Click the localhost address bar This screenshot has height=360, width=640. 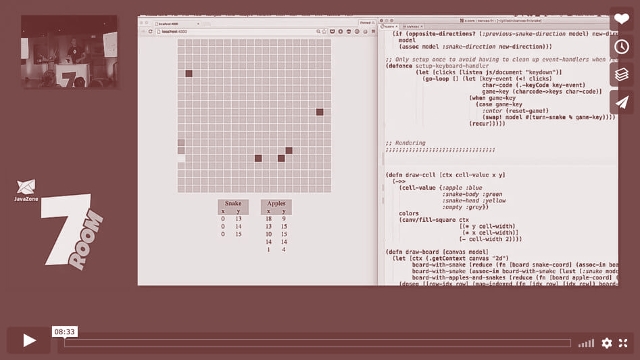pos(235,31)
